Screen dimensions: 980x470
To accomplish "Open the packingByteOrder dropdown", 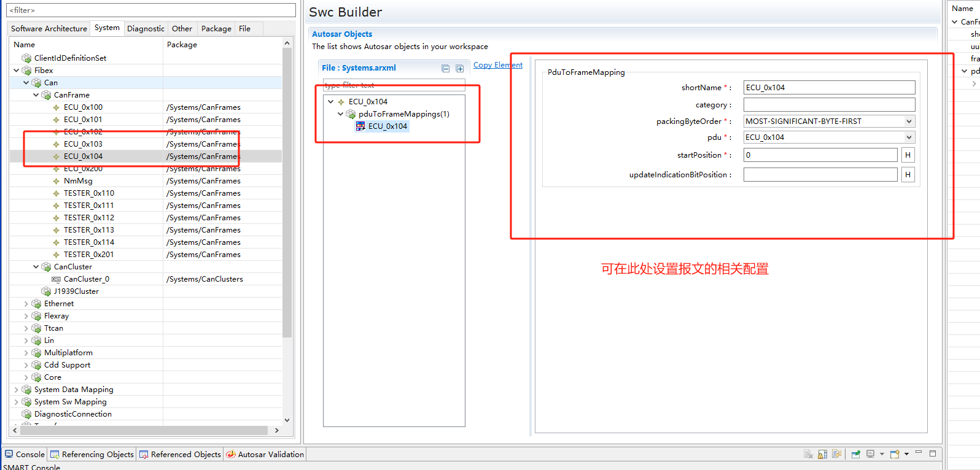I will [x=909, y=121].
